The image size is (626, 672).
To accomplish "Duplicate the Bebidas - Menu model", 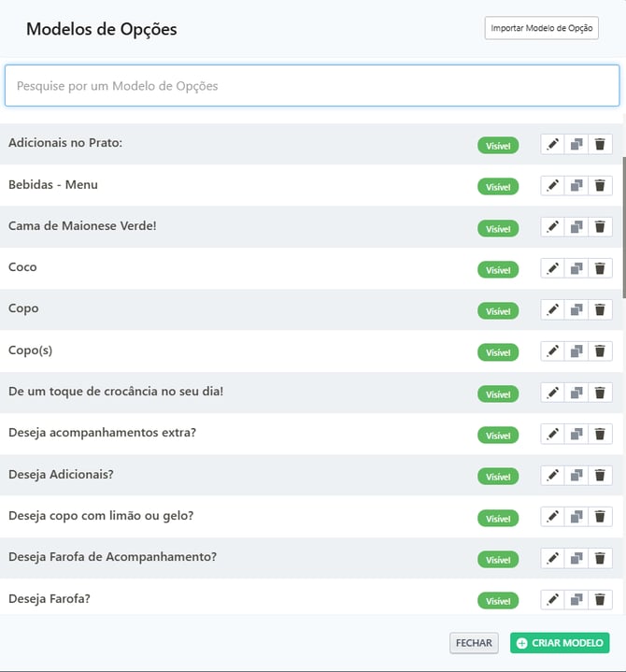I will click(576, 186).
